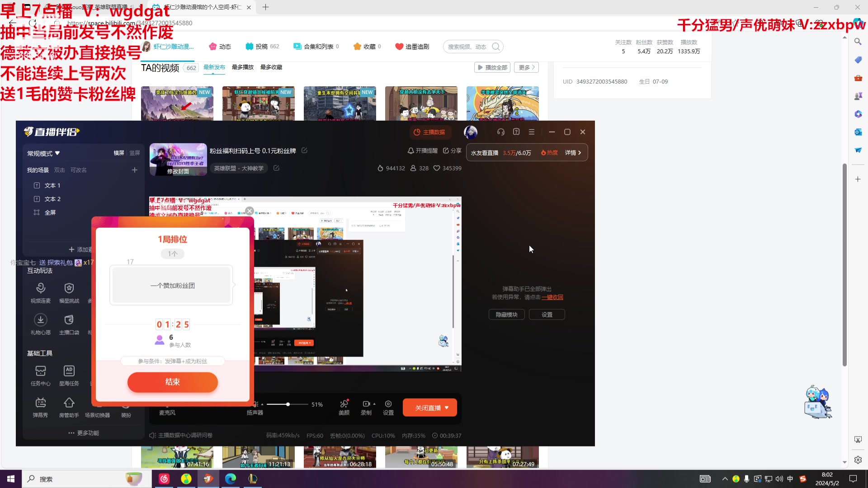Click the 修改封面 cover thumbnail

[178, 160]
